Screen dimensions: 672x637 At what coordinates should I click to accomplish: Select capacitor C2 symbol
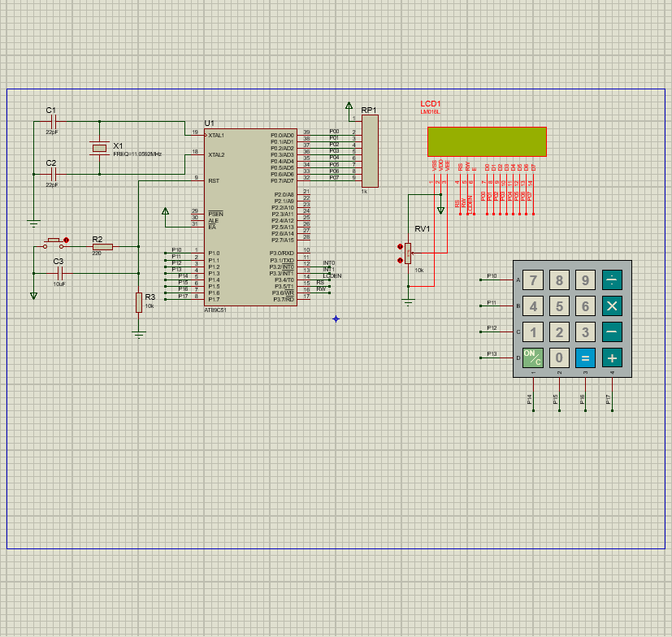click(53, 175)
